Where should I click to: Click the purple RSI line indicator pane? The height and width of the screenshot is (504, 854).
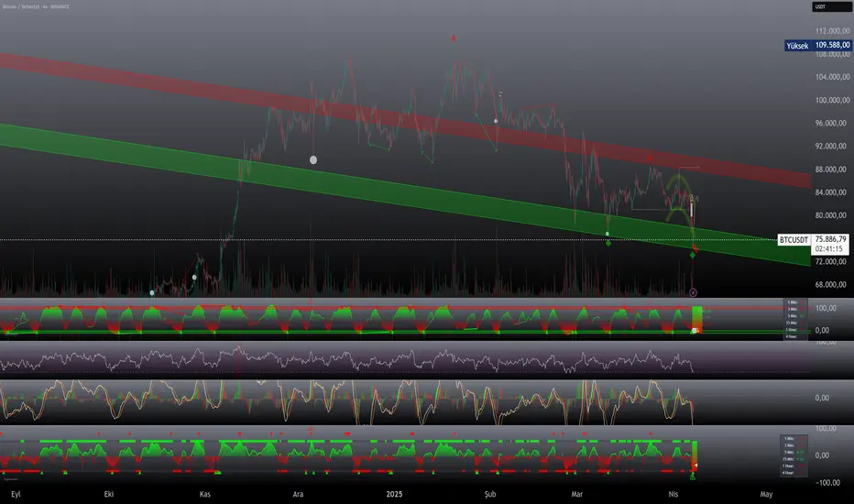click(405, 360)
